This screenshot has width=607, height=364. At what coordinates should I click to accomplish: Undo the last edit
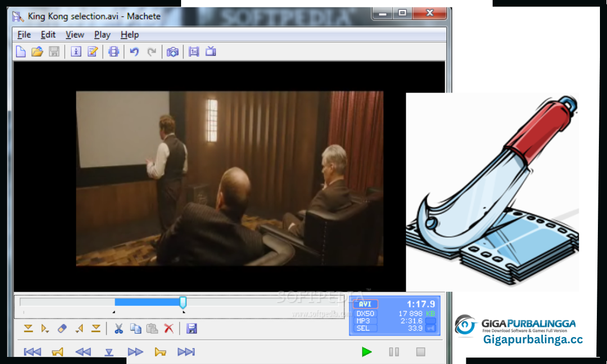134,52
